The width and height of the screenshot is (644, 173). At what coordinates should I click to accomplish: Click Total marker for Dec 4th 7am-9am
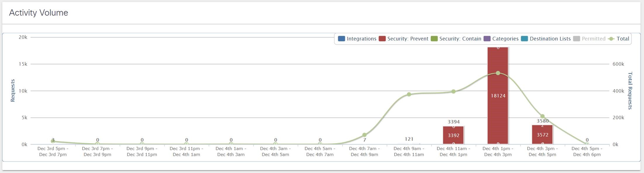364,135
